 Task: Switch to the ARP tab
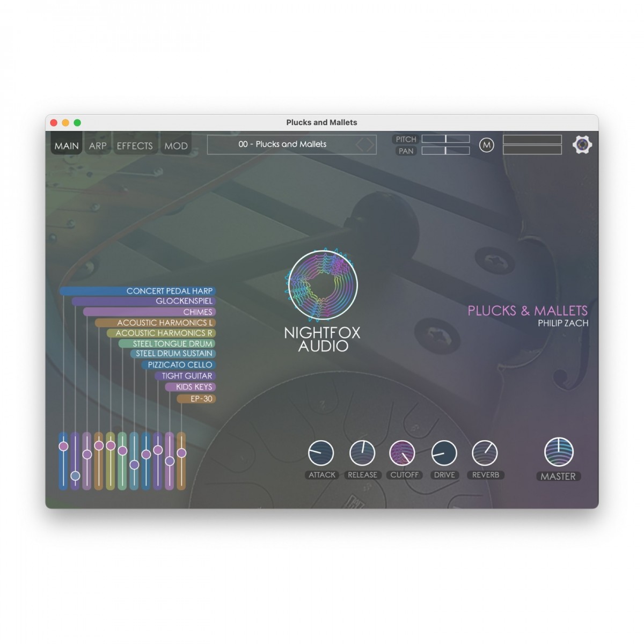coord(97,145)
